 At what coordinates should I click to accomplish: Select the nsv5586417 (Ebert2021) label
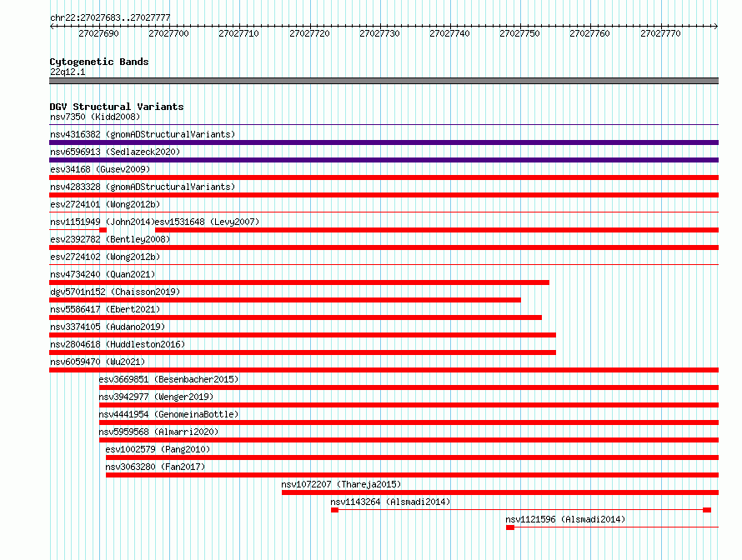[x=105, y=309]
